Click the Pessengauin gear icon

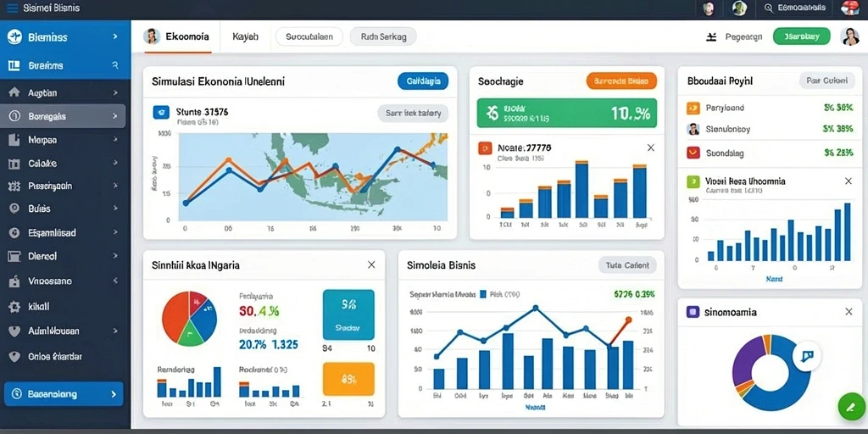(14, 186)
